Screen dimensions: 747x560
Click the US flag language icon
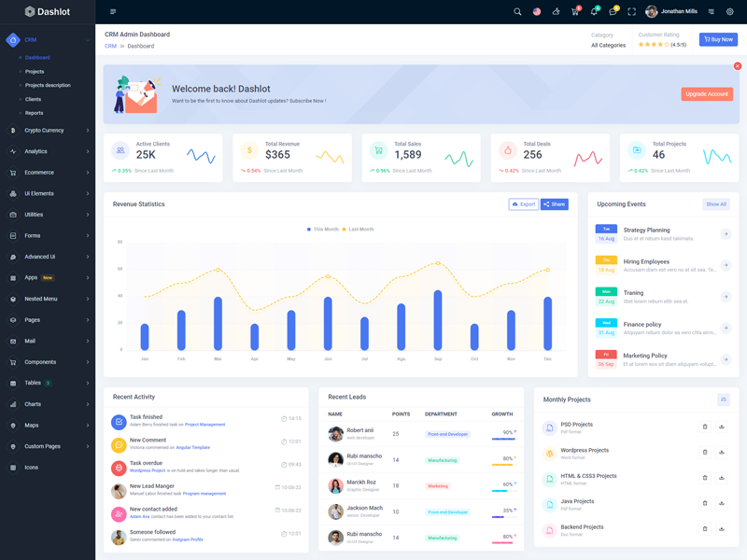(x=537, y=12)
